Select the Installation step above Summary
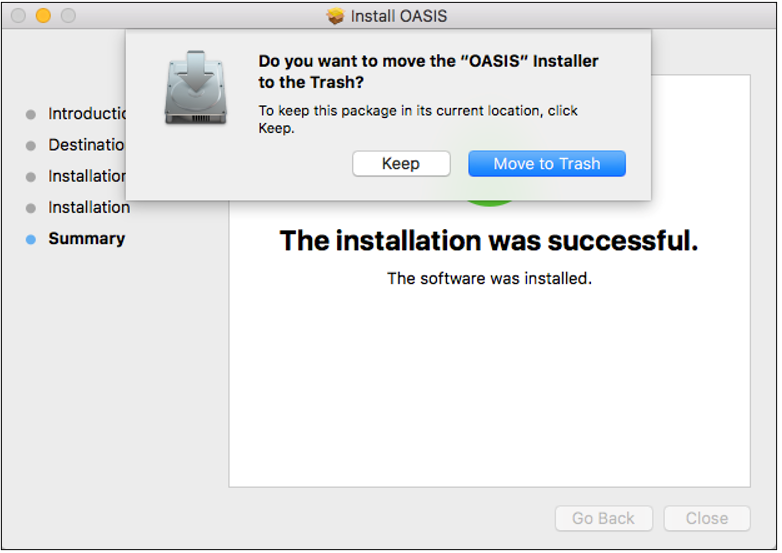This screenshot has width=782, height=553. tap(89, 207)
